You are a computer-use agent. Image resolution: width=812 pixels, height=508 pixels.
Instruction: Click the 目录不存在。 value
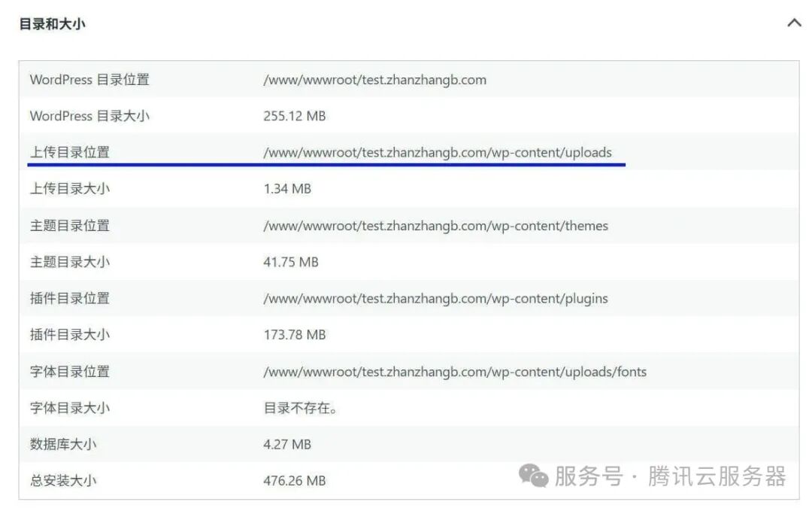tap(300, 408)
